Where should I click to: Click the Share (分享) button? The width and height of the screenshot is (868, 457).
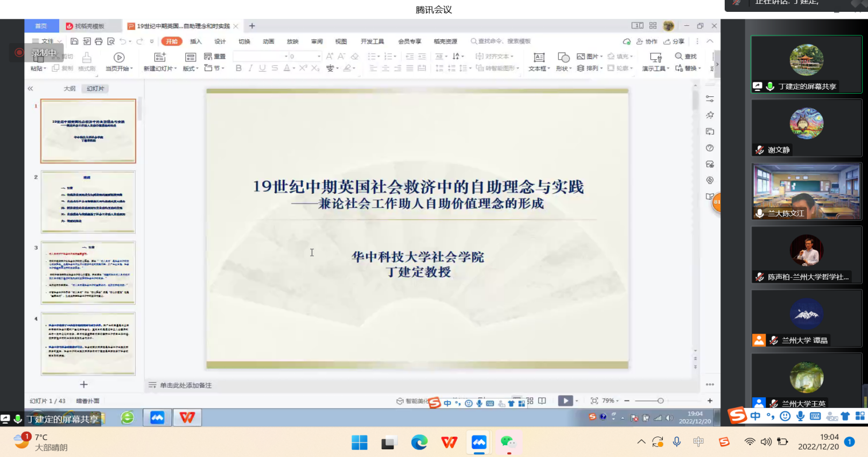(674, 41)
